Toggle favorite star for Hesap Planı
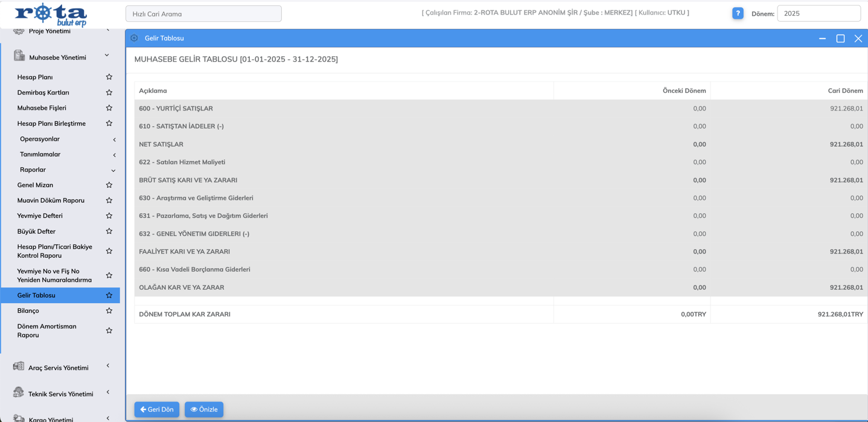 pos(109,77)
